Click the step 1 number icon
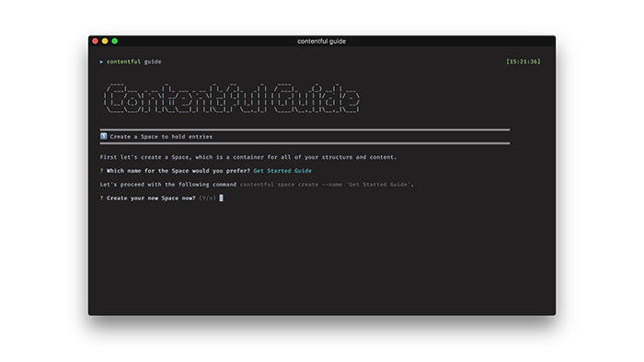 click(x=103, y=136)
